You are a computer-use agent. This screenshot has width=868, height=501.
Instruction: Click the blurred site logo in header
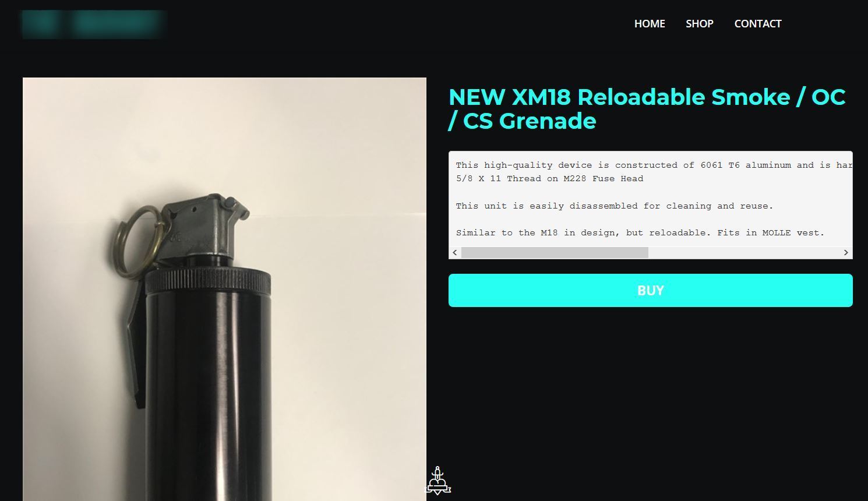[x=94, y=24]
